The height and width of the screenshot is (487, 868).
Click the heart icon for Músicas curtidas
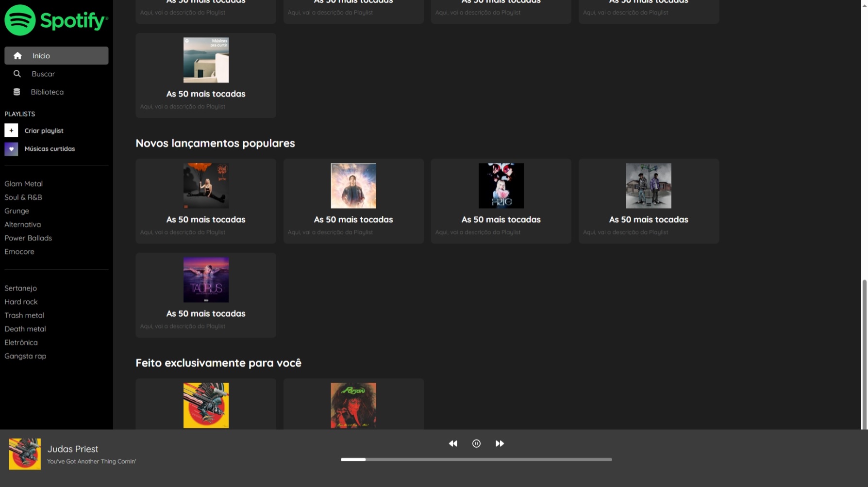(11, 149)
